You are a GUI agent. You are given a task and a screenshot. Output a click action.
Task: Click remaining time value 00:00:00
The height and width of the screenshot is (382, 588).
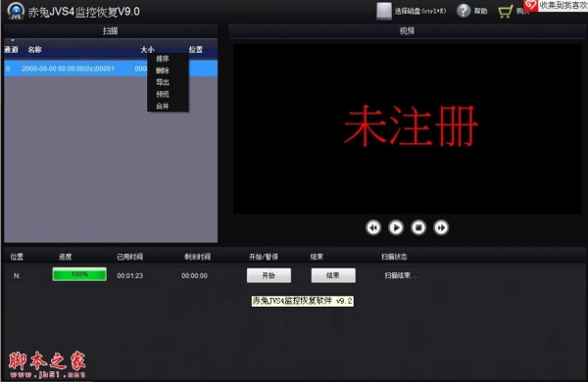pyautogui.click(x=194, y=275)
